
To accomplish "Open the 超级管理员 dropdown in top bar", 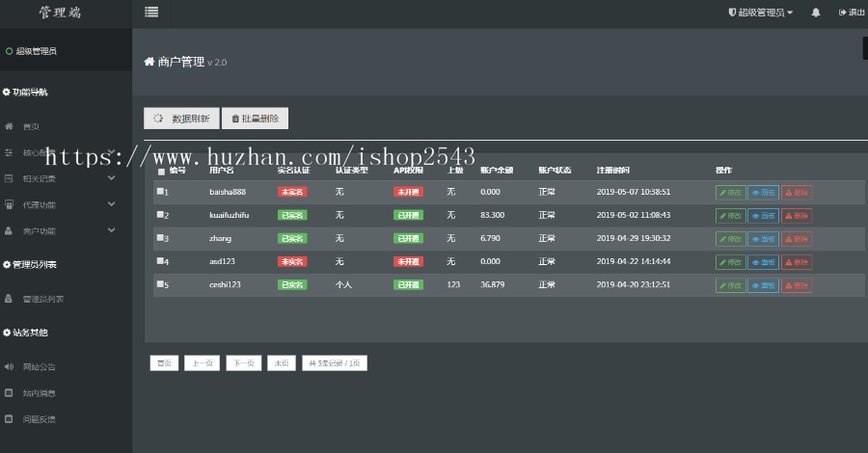I will coord(761,13).
